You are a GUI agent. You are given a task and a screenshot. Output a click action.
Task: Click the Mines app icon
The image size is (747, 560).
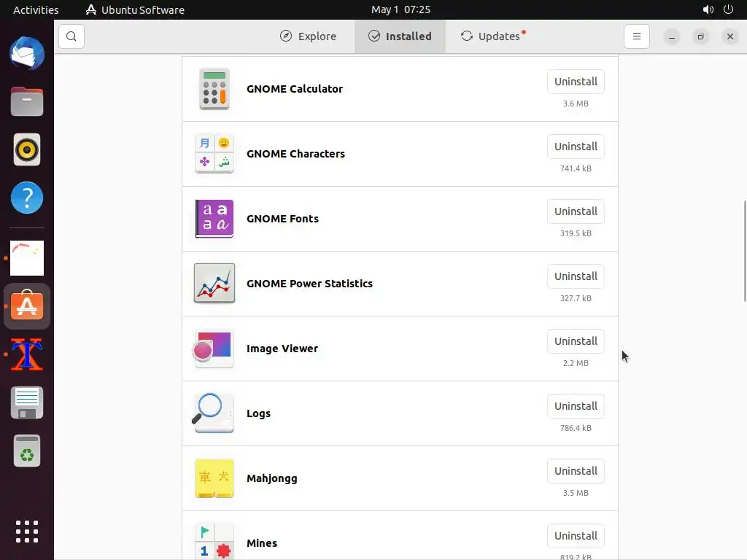pyautogui.click(x=214, y=542)
